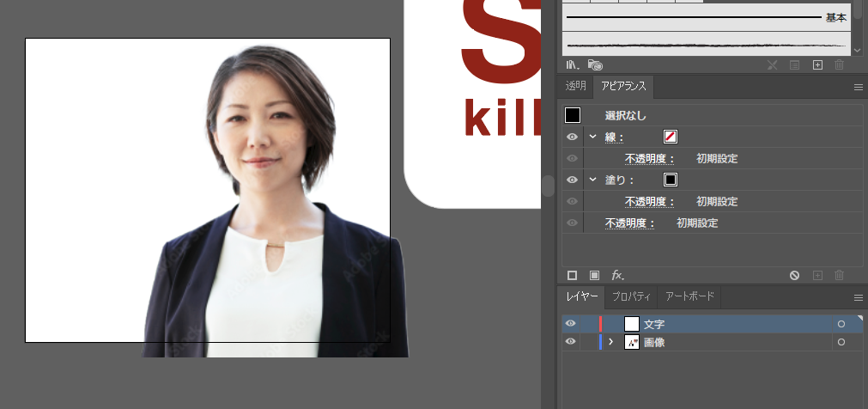The width and height of the screenshot is (868, 409).
Task: Select the 画像 layer name
Action: tap(654, 343)
